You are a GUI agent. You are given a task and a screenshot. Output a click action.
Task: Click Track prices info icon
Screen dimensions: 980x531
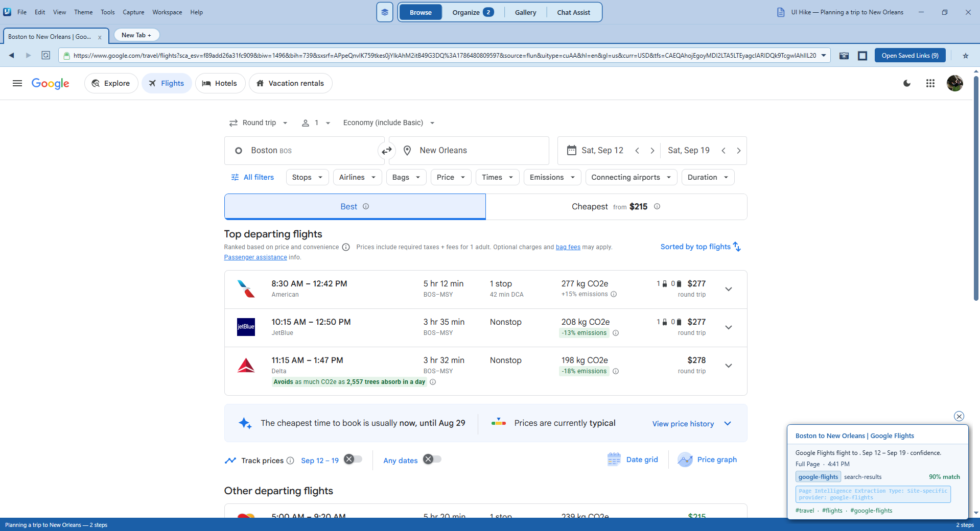pos(290,461)
